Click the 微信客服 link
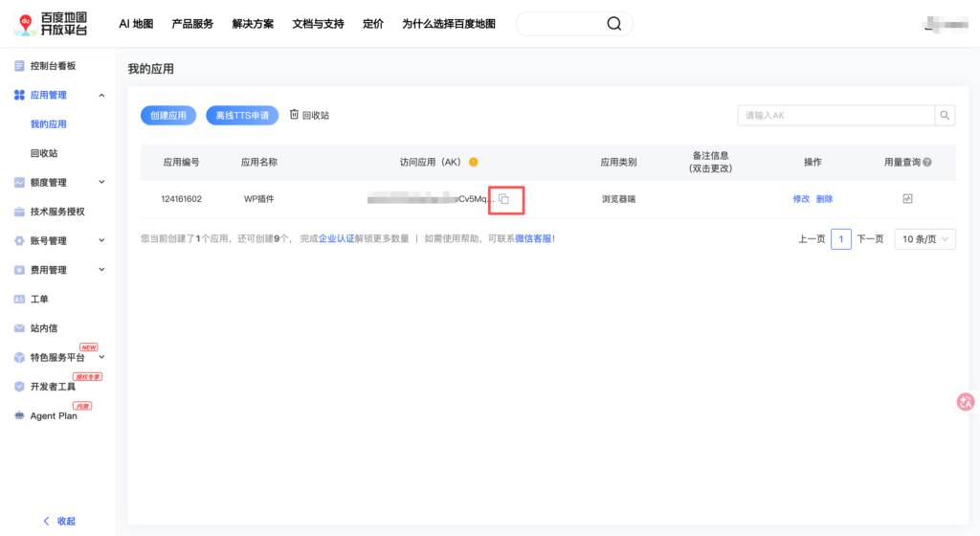Screen dimensions: 980x536 (x=535, y=238)
